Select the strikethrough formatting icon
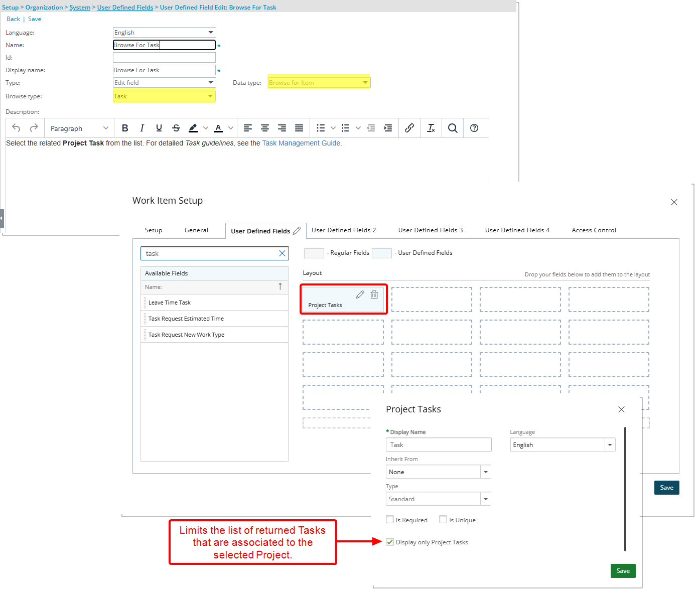The width and height of the screenshot is (700, 594). tap(176, 128)
